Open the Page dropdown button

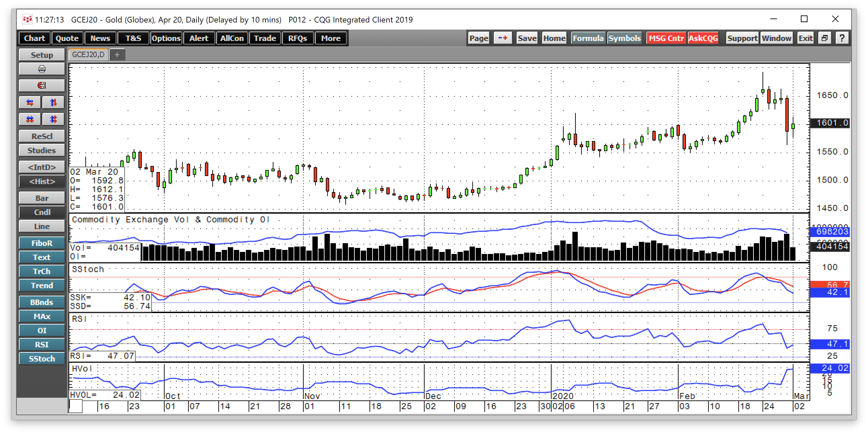point(479,38)
